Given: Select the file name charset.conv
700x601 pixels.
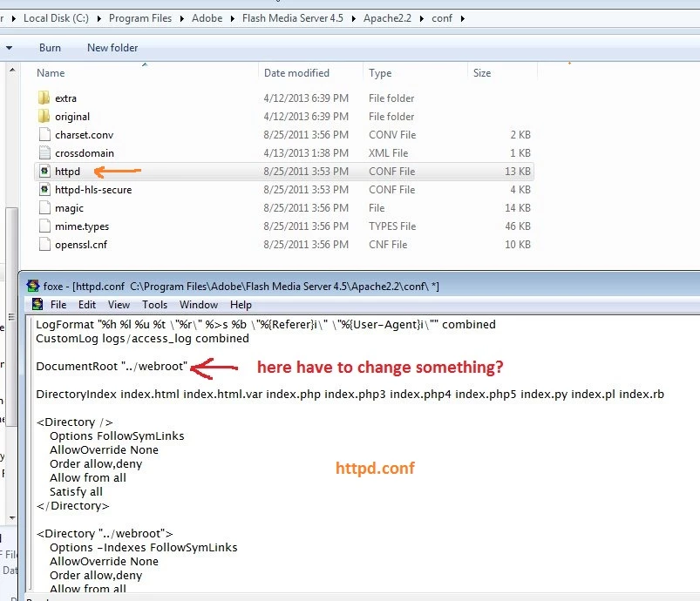Looking at the screenshot, I should (x=84, y=135).
